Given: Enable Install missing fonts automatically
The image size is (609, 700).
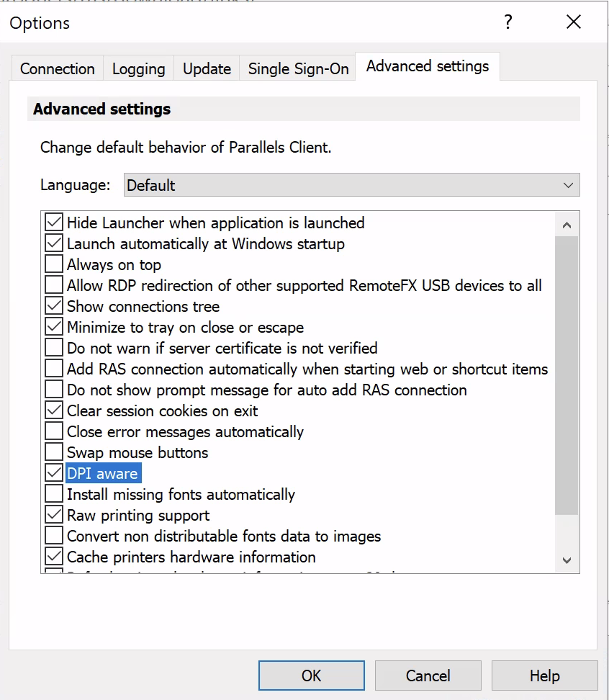Looking at the screenshot, I should (x=54, y=494).
